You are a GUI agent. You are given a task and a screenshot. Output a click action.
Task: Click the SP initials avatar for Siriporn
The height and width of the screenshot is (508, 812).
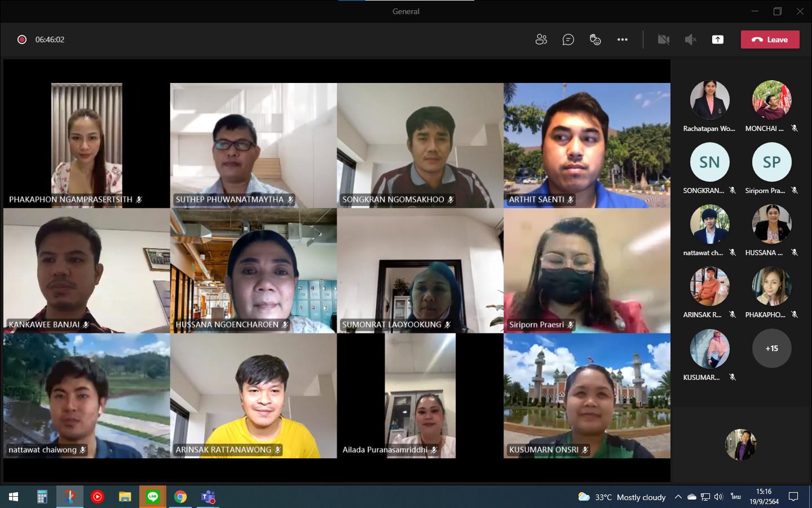pos(772,162)
